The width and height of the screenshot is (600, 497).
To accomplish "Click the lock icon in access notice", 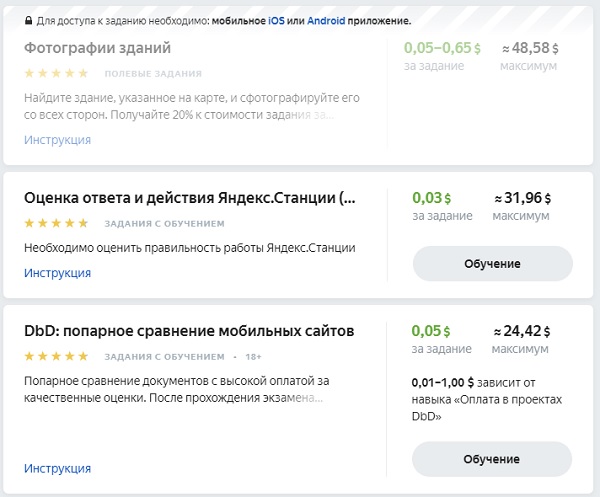I will pos(28,20).
